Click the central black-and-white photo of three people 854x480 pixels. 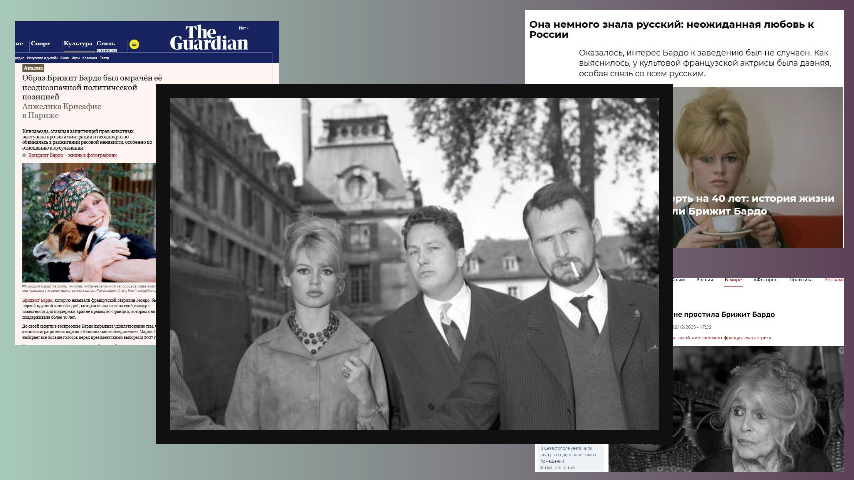pos(414,263)
